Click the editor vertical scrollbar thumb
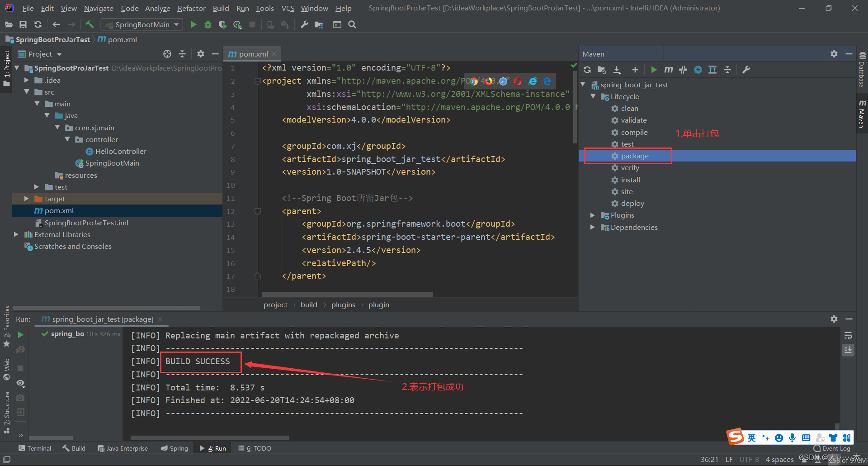 pyautogui.click(x=575, y=107)
